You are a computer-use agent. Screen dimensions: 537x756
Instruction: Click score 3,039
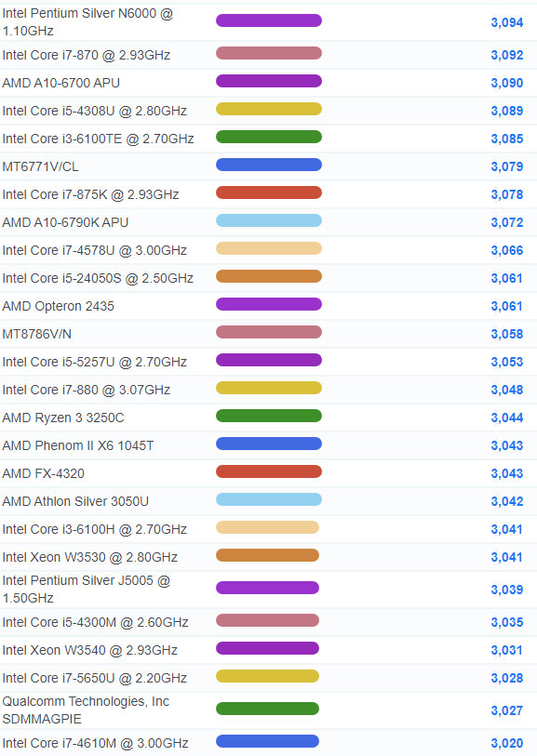click(507, 590)
